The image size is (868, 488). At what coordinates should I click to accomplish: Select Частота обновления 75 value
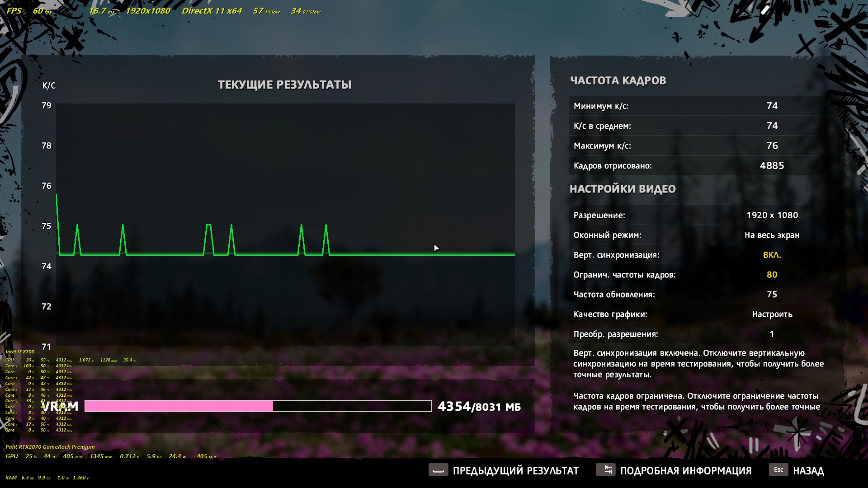point(772,295)
